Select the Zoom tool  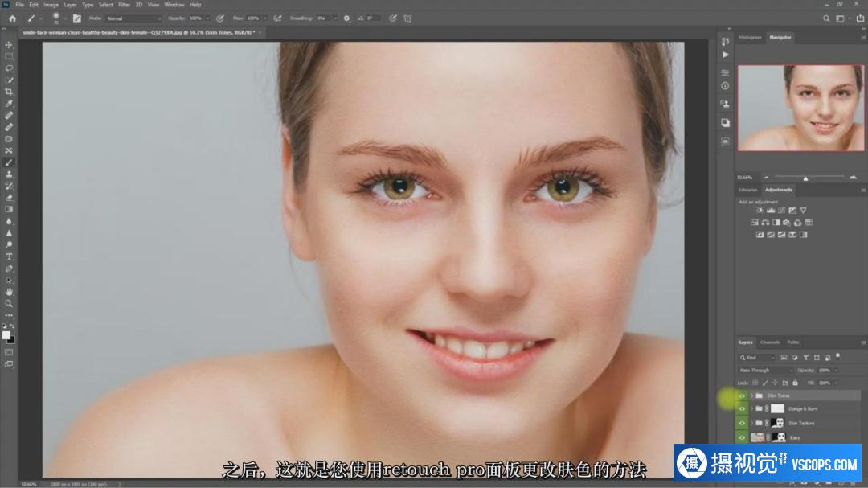(x=9, y=304)
